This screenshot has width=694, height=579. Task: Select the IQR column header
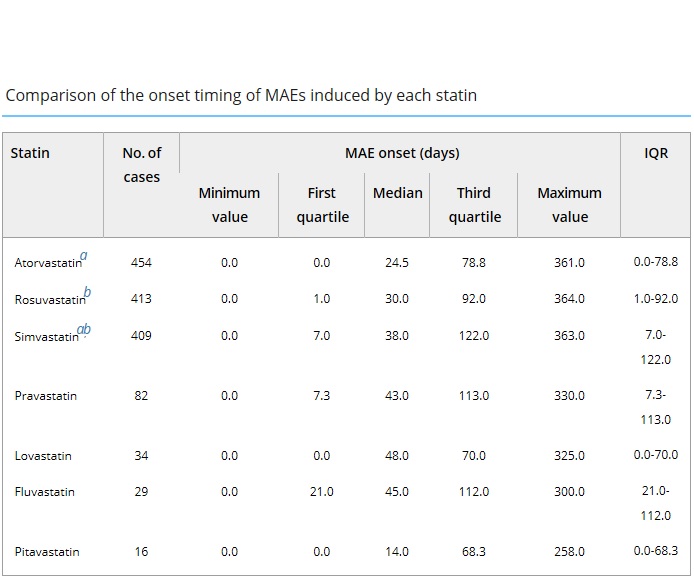(656, 153)
